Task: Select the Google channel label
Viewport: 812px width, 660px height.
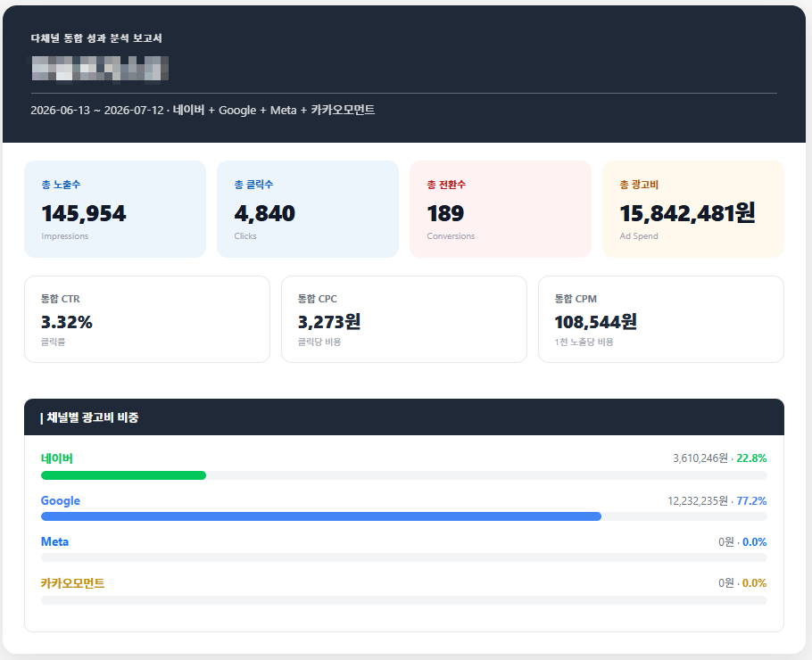Action: coord(61,500)
